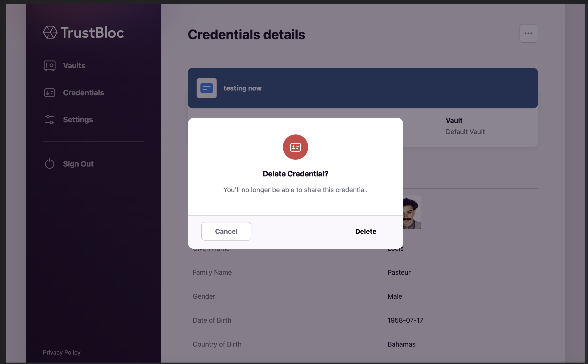Screen dimensions: 588x364
Task: Click the Date of Birth row
Action: [x=212, y=320]
